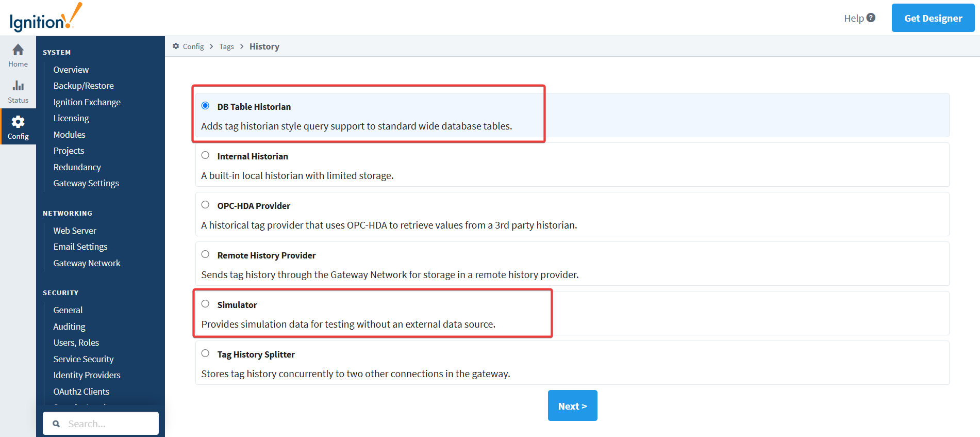Open Email Settings page
Screen dimensions: 980x437
click(80, 247)
